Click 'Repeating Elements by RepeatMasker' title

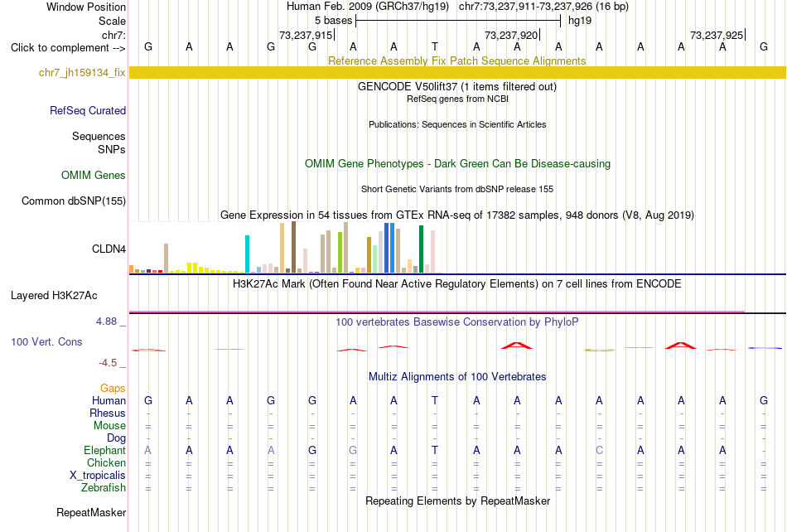[x=457, y=501]
